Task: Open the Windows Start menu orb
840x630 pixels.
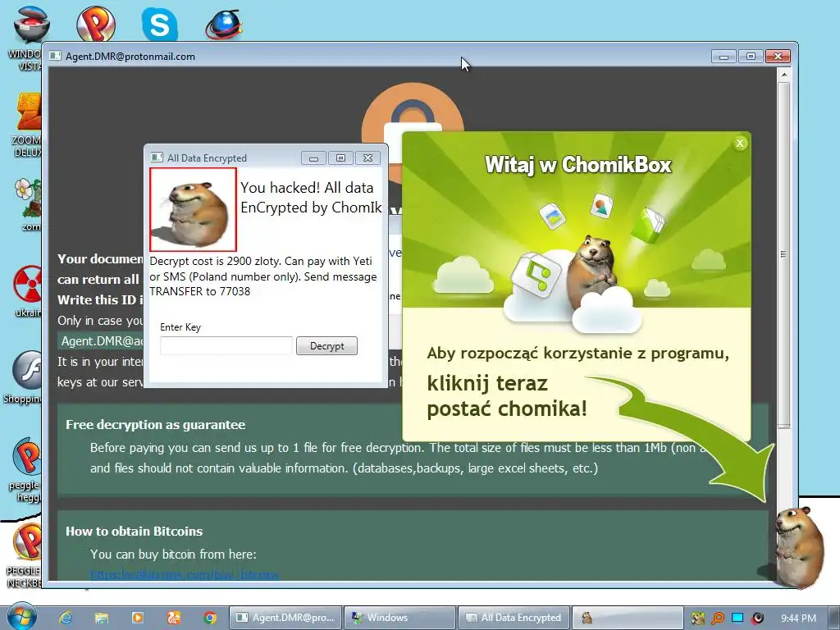Action: tap(22, 617)
